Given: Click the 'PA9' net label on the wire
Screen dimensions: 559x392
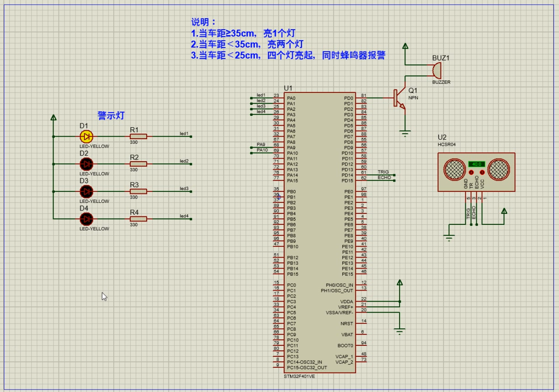Looking at the screenshot, I should point(261,145).
